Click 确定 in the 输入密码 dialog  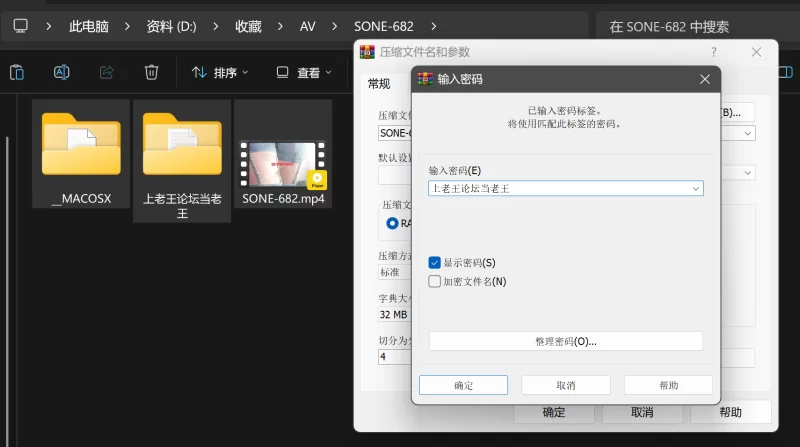463,385
